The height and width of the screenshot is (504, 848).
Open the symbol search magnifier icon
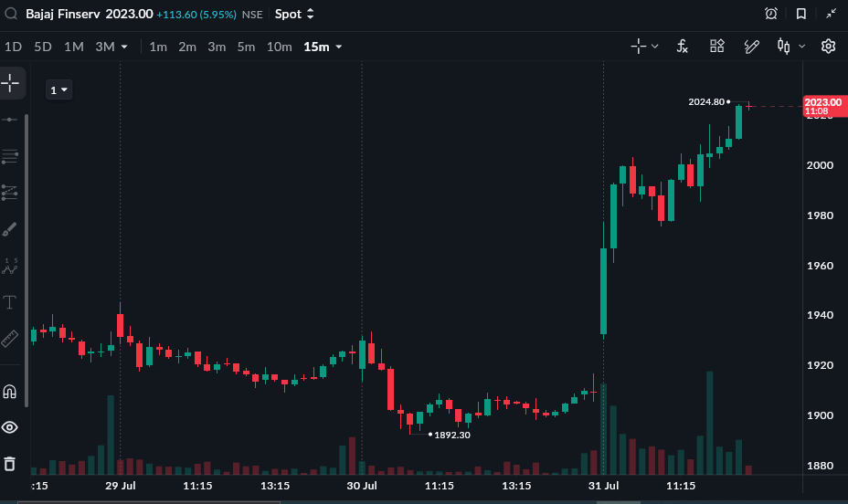[11, 14]
